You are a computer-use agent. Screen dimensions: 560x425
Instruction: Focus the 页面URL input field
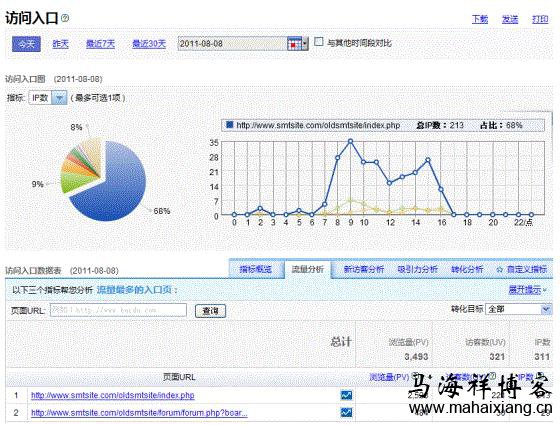click(x=118, y=310)
